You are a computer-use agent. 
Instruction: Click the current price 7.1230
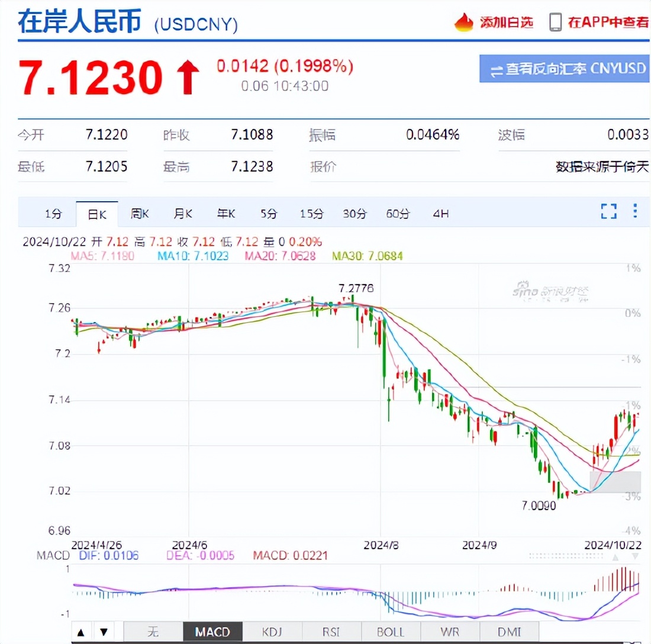91,78
